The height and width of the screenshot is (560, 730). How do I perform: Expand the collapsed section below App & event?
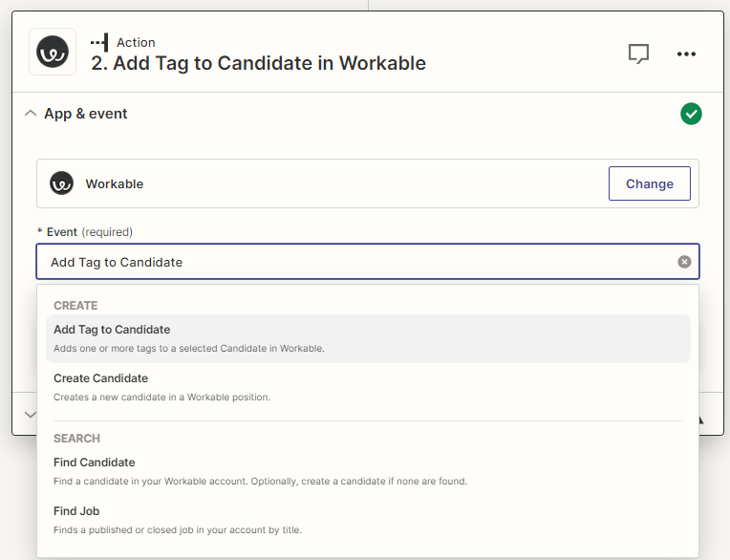(30, 415)
